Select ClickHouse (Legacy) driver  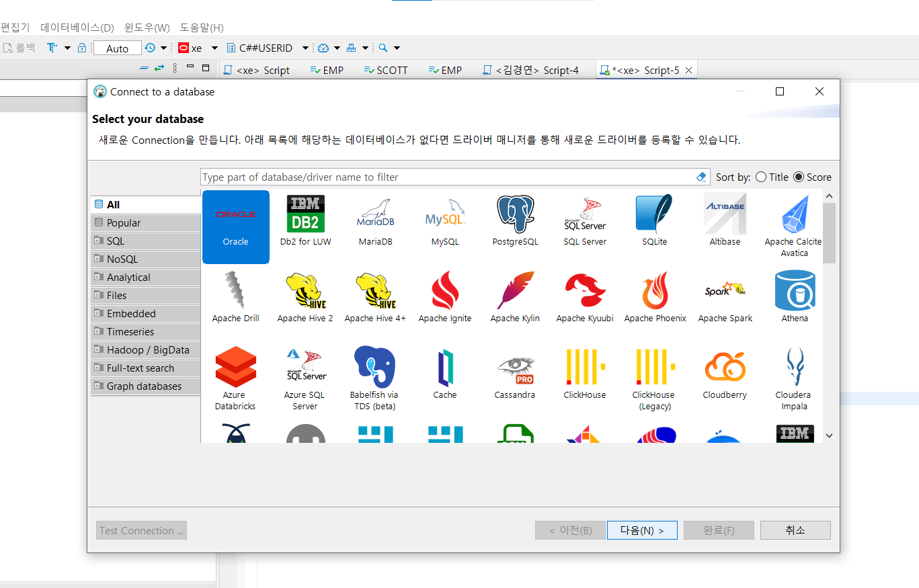click(655, 379)
